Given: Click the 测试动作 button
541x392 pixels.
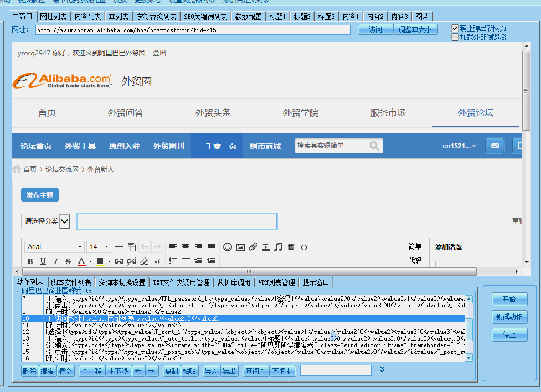Looking at the screenshot, I should click(x=509, y=317).
